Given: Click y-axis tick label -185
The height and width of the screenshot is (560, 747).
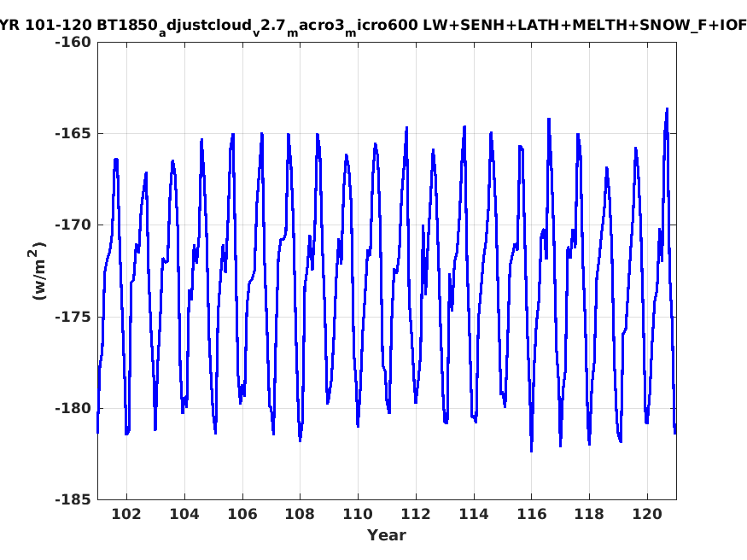Looking at the screenshot, I should coord(73,499).
